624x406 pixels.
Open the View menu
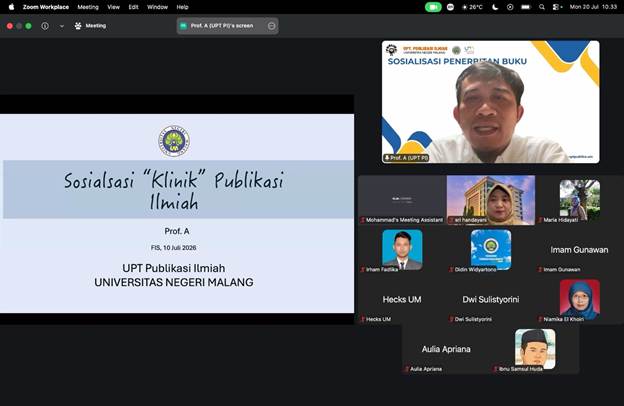point(113,7)
